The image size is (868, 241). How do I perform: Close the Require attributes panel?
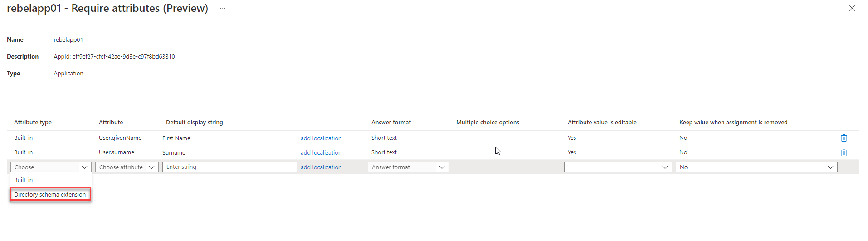click(x=852, y=8)
